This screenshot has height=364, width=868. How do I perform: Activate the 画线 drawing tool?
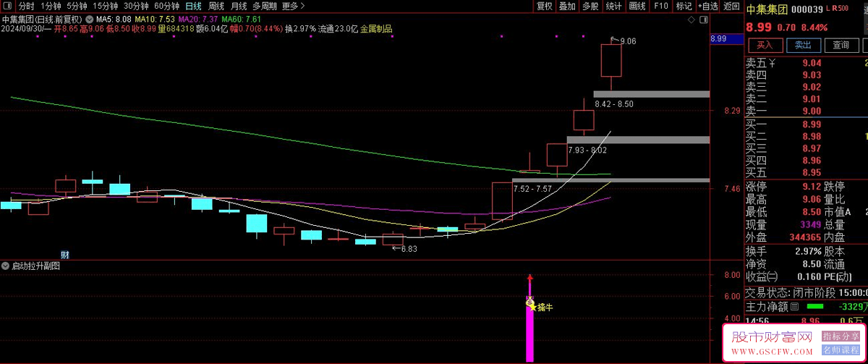pos(637,6)
